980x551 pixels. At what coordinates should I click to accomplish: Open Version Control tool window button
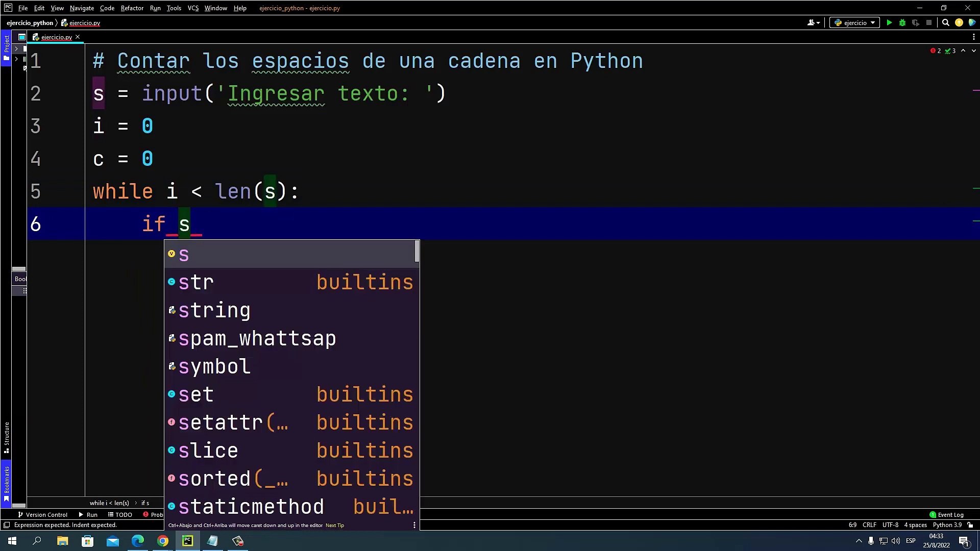tap(43, 514)
